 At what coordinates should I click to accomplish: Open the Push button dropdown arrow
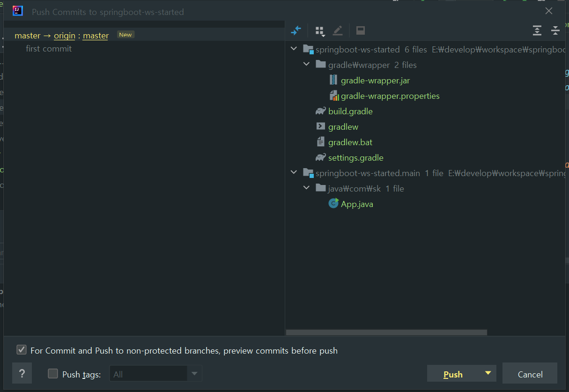point(488,373)
